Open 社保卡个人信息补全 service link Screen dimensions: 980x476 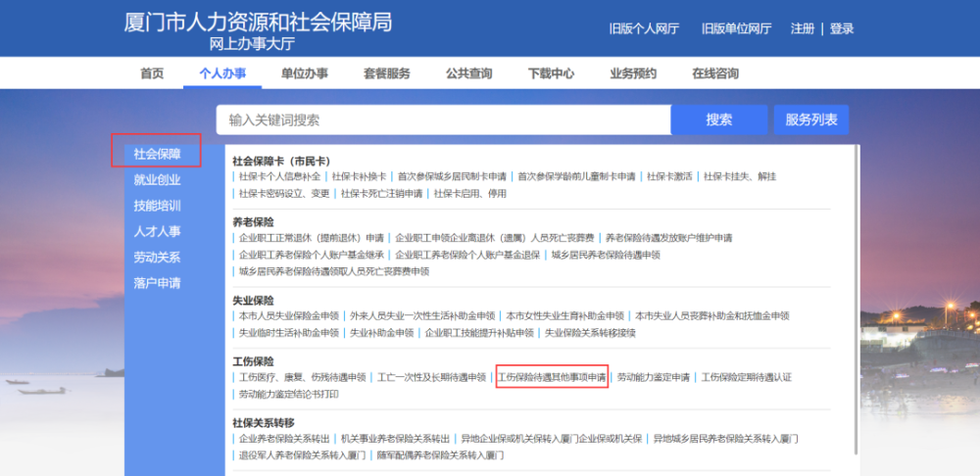[279, 176]
